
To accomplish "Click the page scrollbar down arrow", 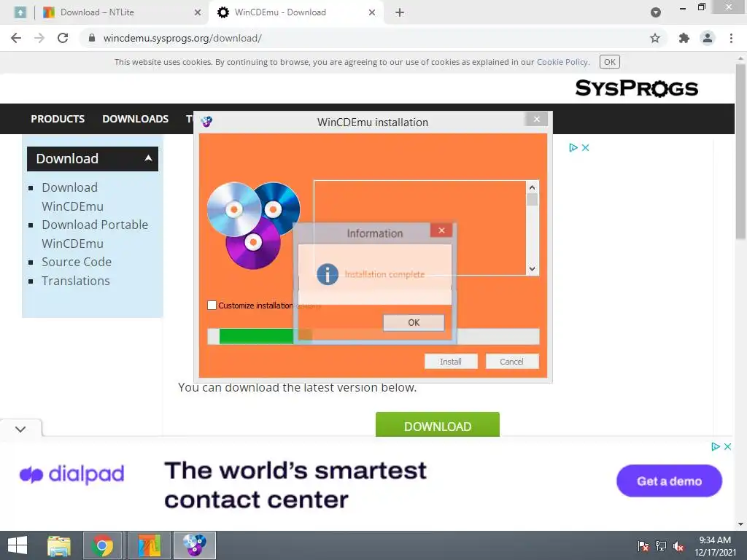I will (740, 524).
